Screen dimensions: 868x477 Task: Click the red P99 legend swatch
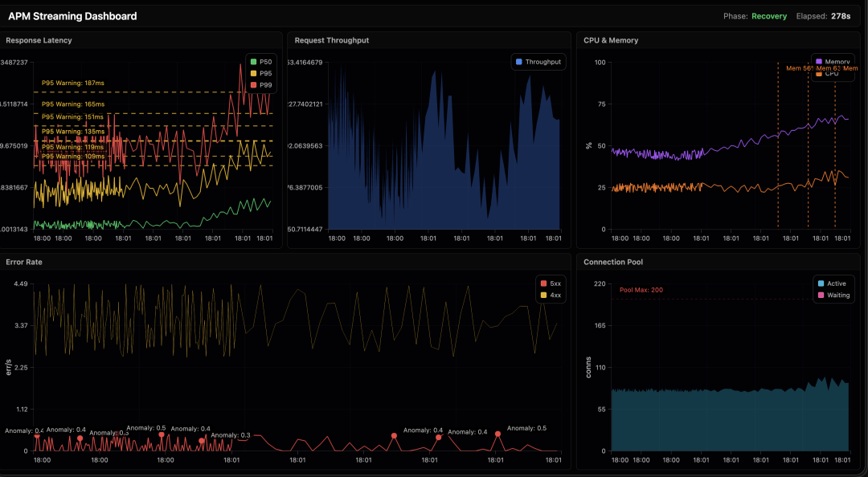coord(253,85)
